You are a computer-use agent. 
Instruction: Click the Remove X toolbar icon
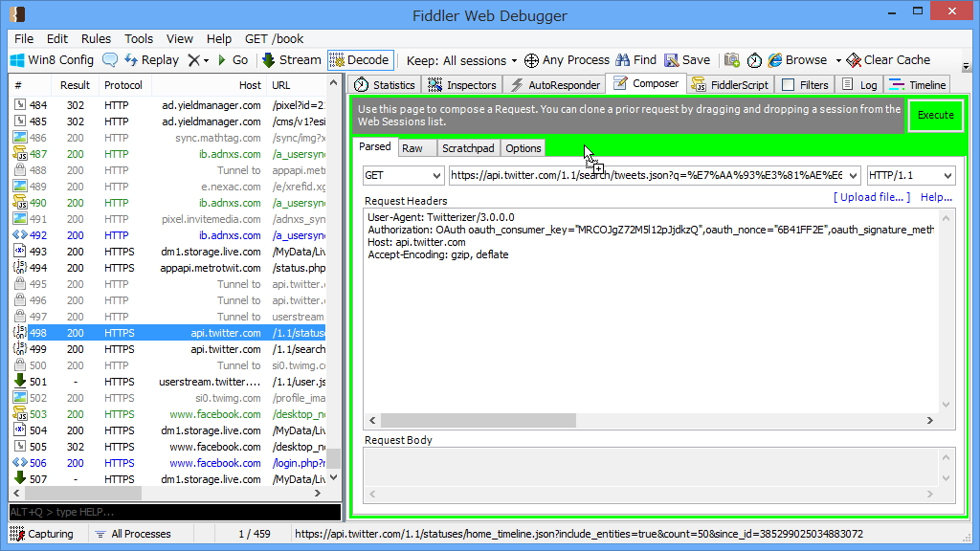[x=193, y=60]
